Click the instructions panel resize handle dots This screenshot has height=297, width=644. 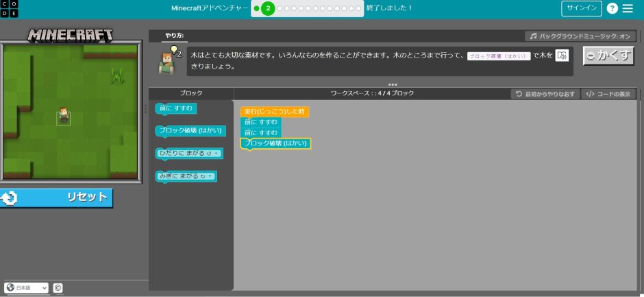(x=393, y=84)
